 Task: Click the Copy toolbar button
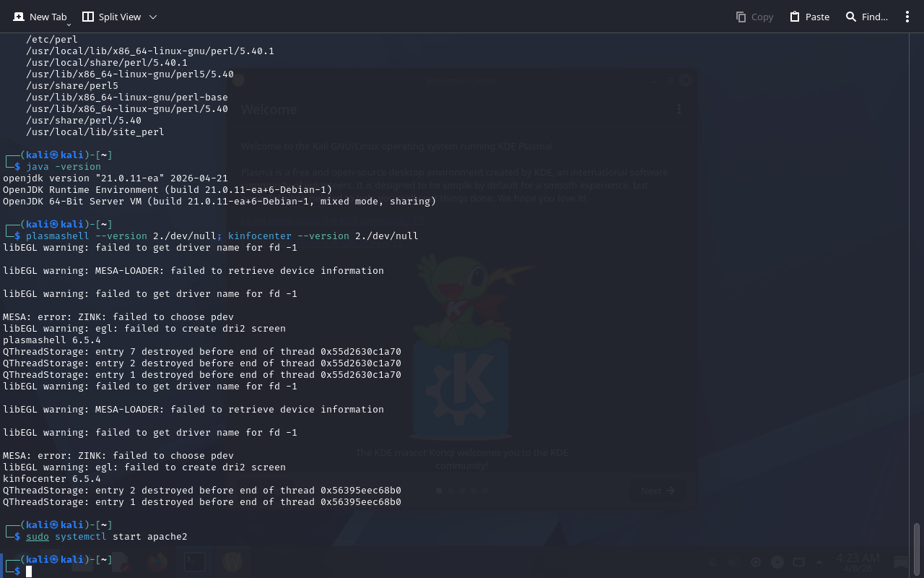tap(754, 17)
